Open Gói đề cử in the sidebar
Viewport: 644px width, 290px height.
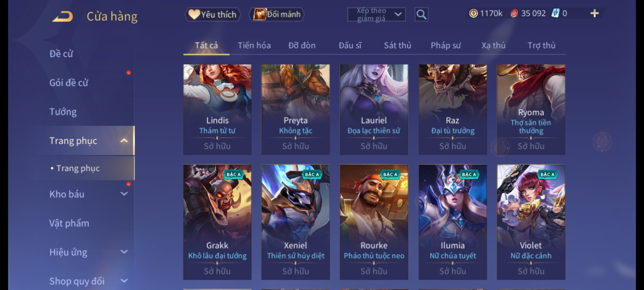point(69,83)
